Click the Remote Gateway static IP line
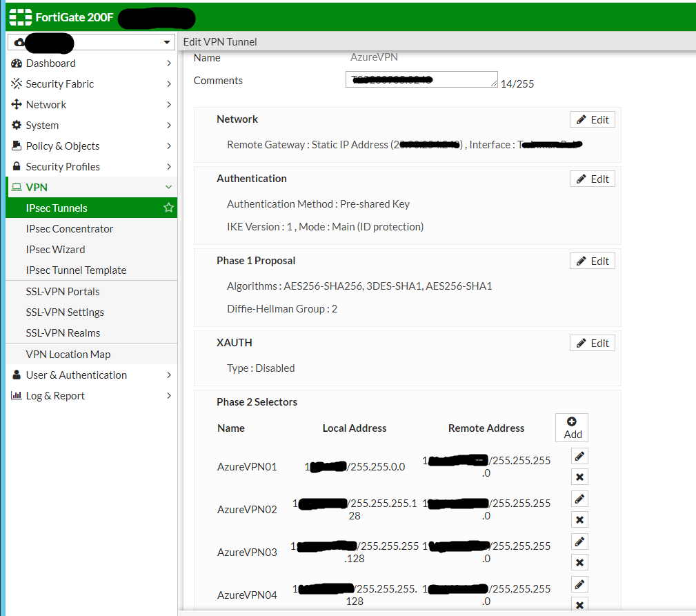Viewport: 696px width, 616px height. [x=404, y=145]
